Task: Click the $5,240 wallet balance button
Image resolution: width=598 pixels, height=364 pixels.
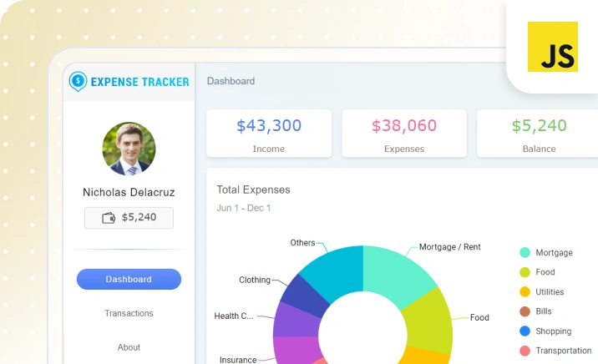Action: (x=129, y=218)
